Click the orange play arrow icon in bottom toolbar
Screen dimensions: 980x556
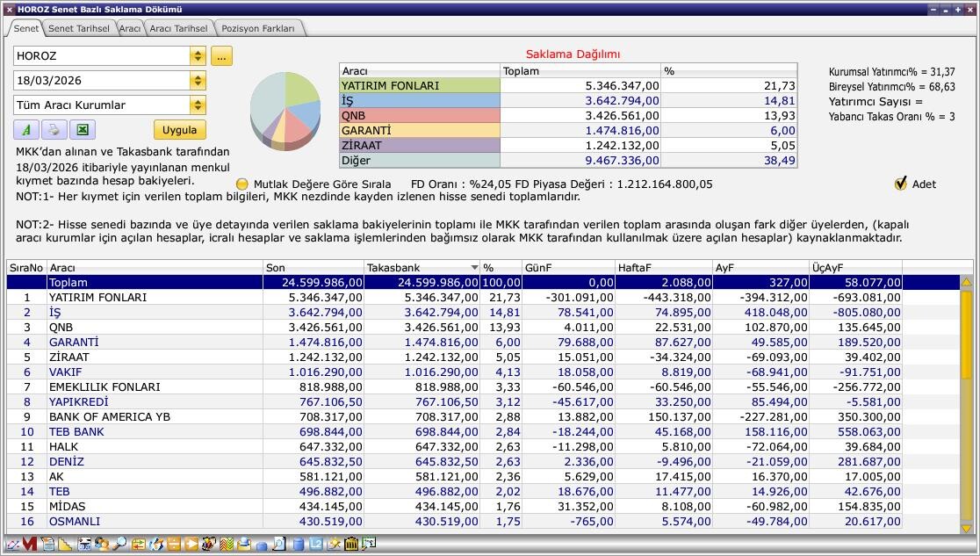191,545
